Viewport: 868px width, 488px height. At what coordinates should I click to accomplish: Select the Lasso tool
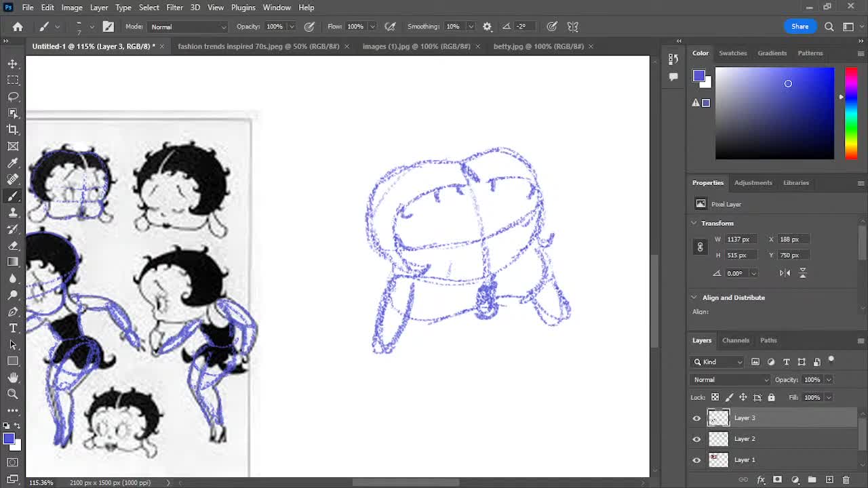13,97
